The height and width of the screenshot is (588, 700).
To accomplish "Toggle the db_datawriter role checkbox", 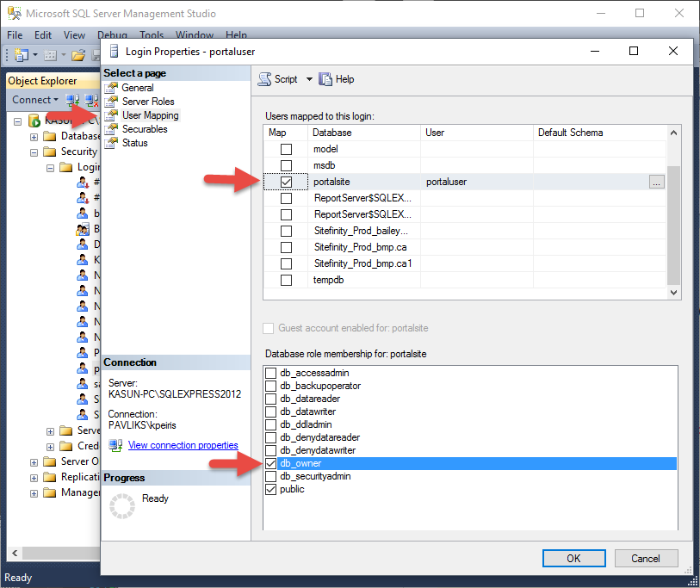I will pos(270,412).
